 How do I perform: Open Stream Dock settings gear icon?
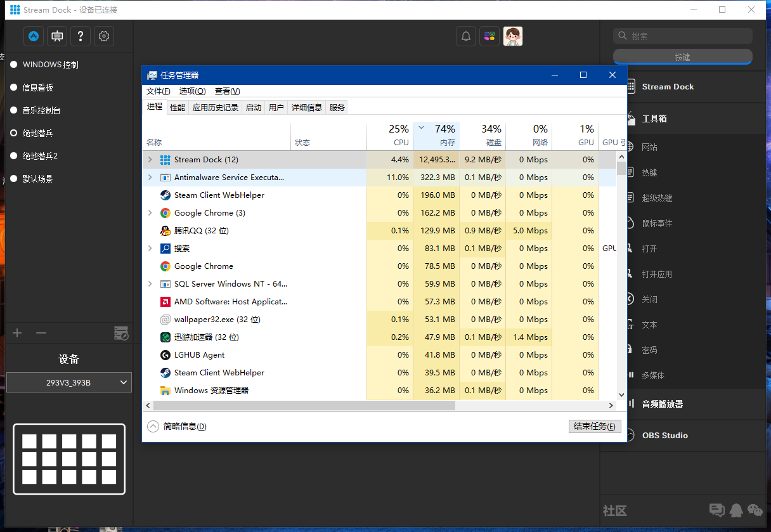[x=104, y=36]
